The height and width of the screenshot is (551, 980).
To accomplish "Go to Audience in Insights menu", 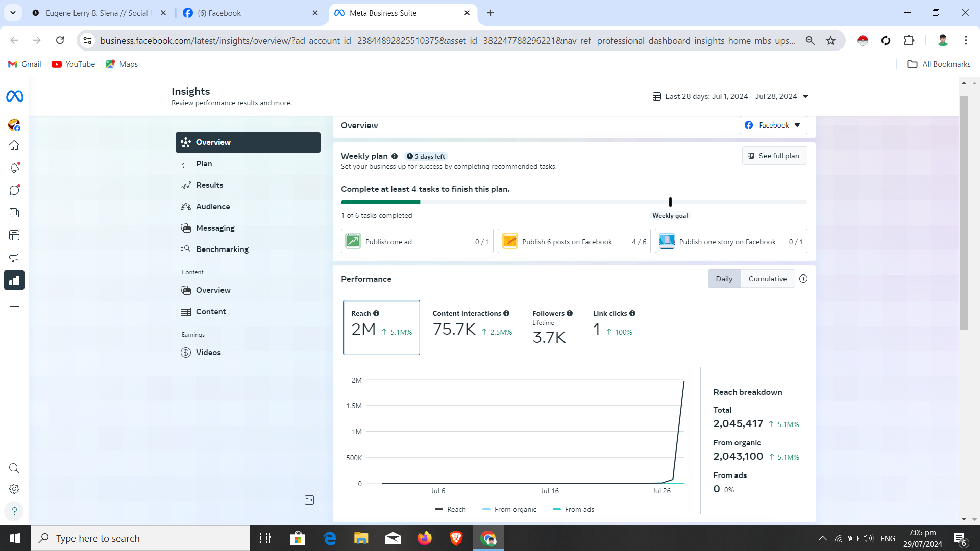I will tap(213, 207).
